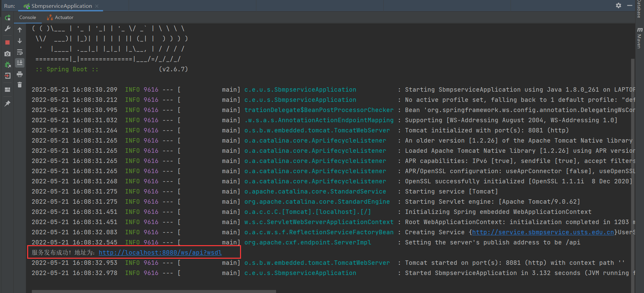Click timestamp 2022-05-21 16:08:30.209
This screenshot has height=293, width=644.
point(74,90)
